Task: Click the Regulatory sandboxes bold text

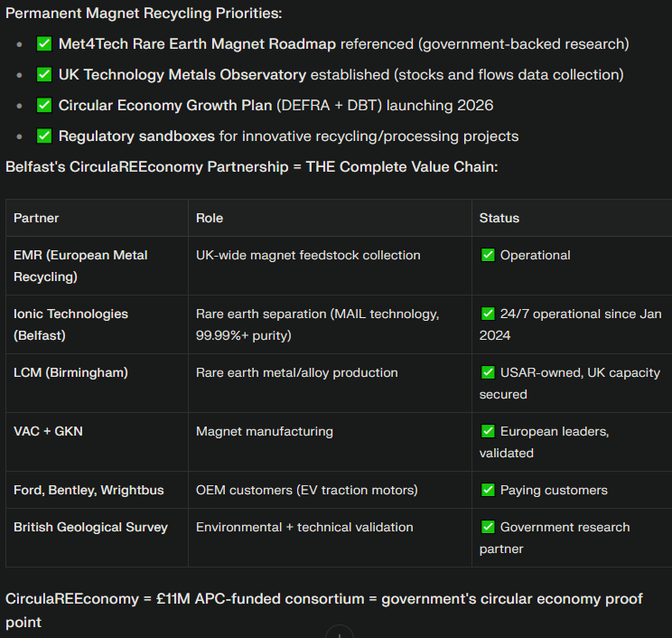Action: (136, 136)
